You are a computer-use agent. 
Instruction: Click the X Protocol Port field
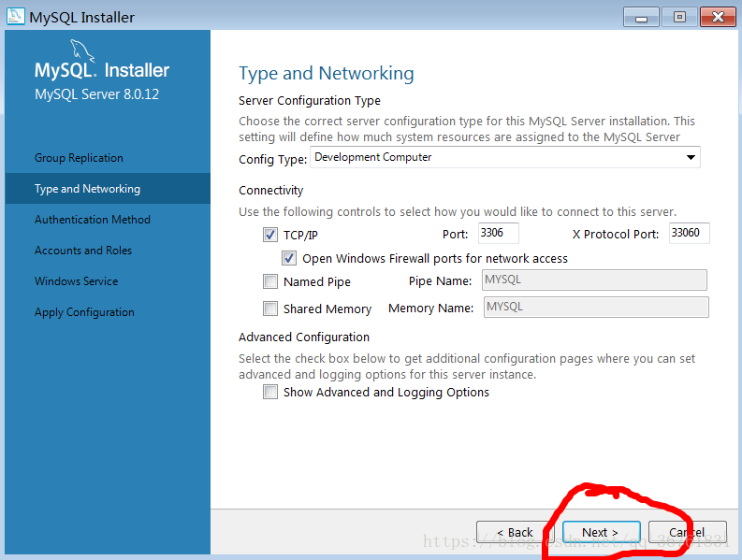pyautogui.click(x=689, y=233)
